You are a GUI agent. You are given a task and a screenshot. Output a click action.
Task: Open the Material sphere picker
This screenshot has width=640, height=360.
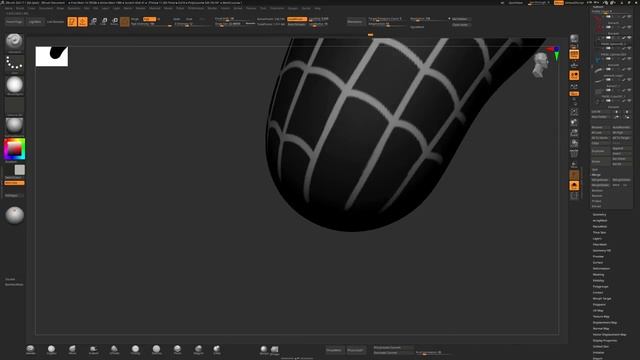pos(14,126)
